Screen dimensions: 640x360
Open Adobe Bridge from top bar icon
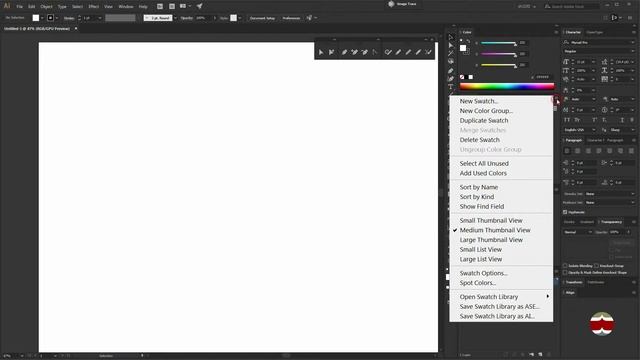[160, 7]
